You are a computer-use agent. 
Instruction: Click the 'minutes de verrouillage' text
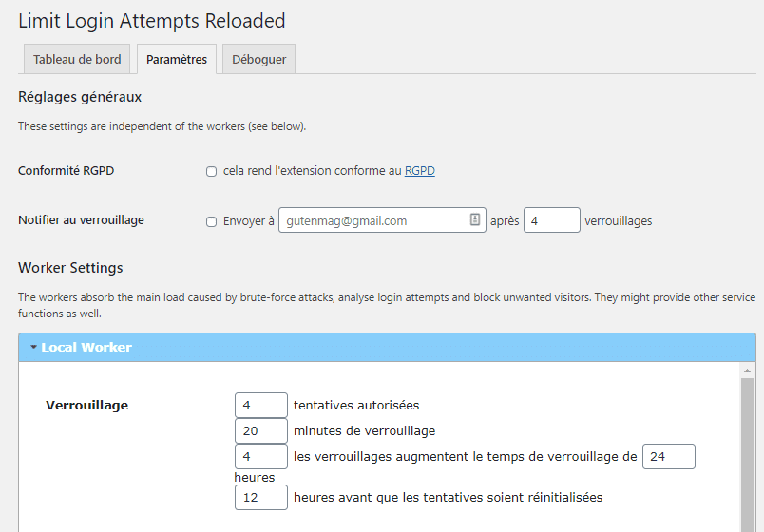(x=365, y=431)
